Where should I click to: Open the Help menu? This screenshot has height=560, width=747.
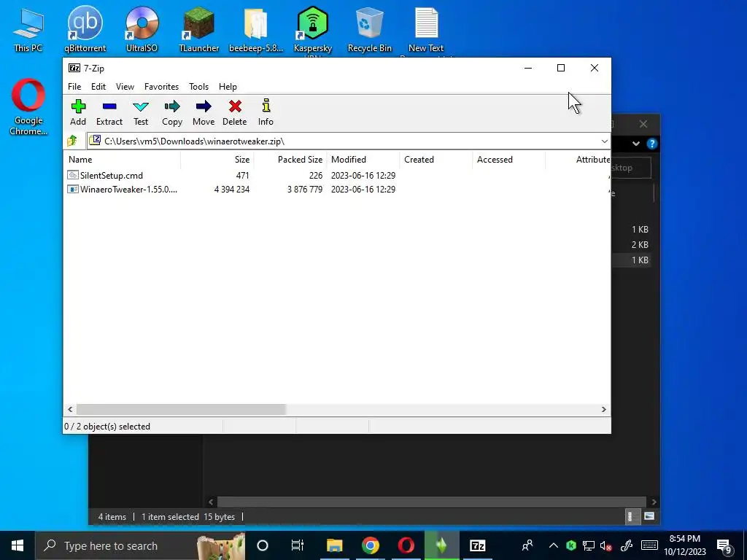tap(228, 87)
